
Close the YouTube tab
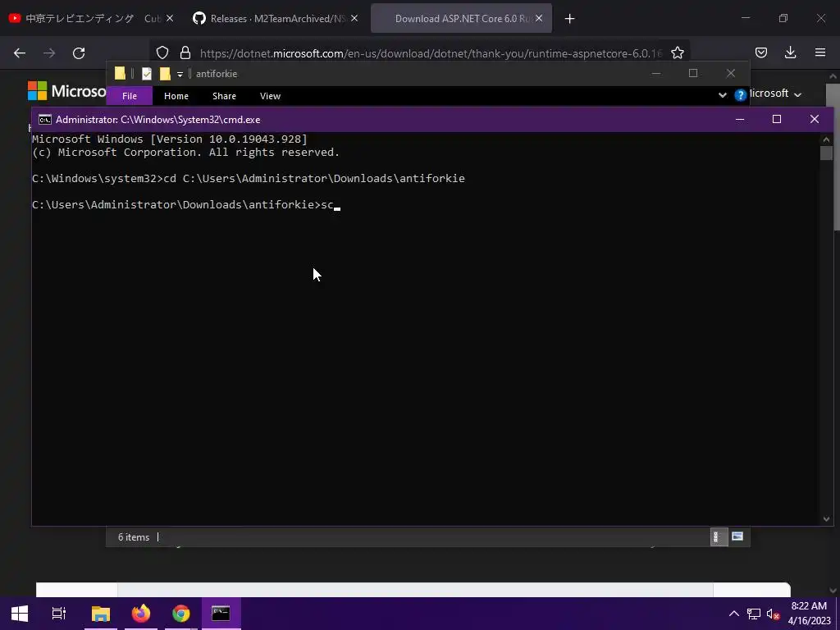tap(170, 18)
